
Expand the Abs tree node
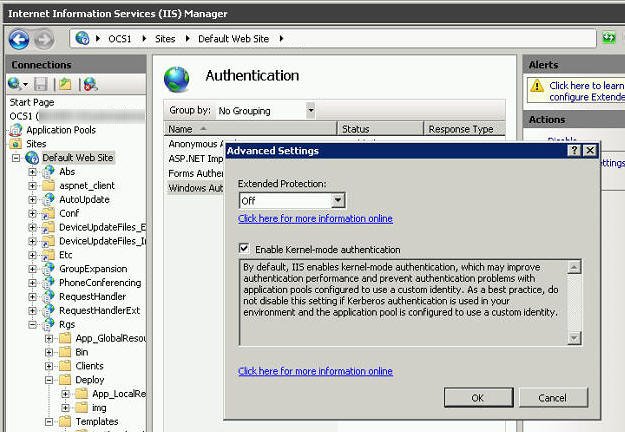click(32, 172)
